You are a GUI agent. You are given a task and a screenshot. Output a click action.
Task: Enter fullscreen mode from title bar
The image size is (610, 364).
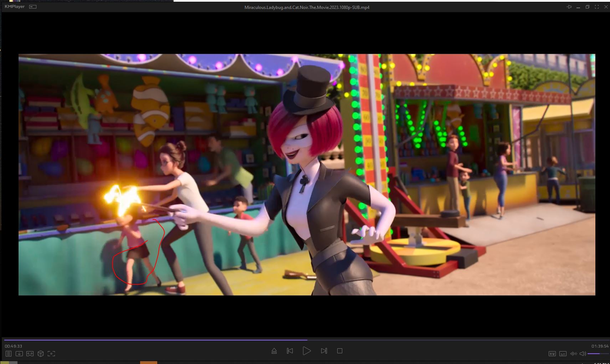coord(596,7)
